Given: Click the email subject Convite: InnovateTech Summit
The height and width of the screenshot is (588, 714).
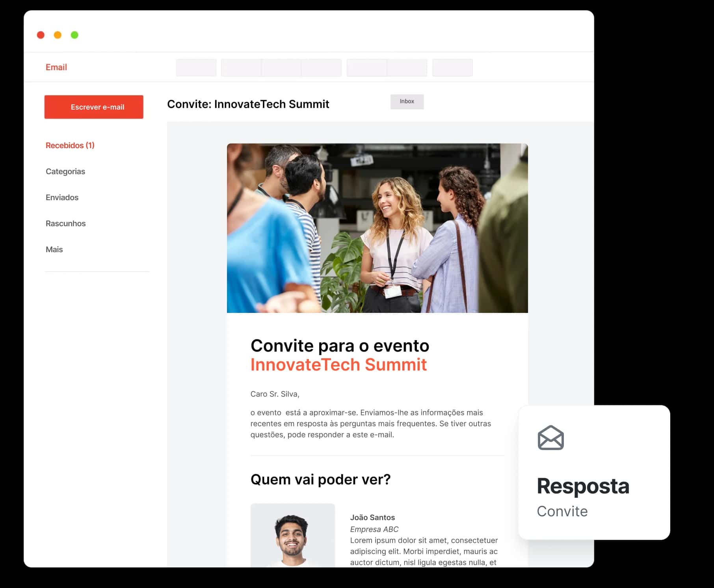Looking at the screenshot, I should pyautogui.click(x=248, y=104).
